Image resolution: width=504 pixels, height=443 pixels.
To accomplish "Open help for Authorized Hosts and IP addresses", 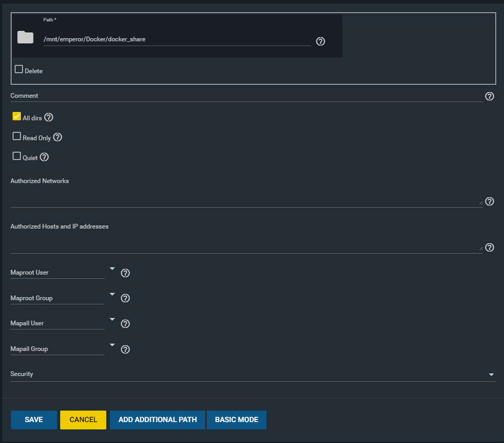I will [x=489, y=247].
